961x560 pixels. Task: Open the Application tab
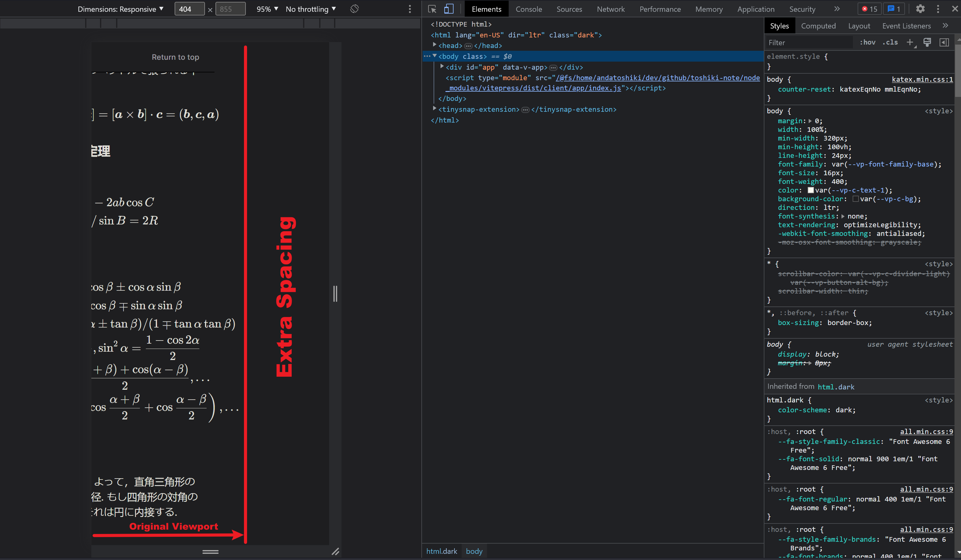(x=755, y=9)
